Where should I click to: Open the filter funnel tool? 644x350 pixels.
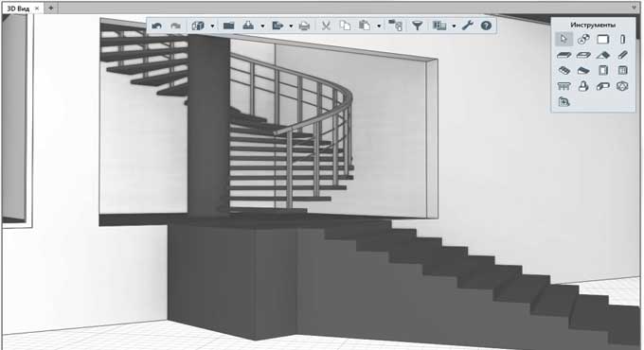418,26
